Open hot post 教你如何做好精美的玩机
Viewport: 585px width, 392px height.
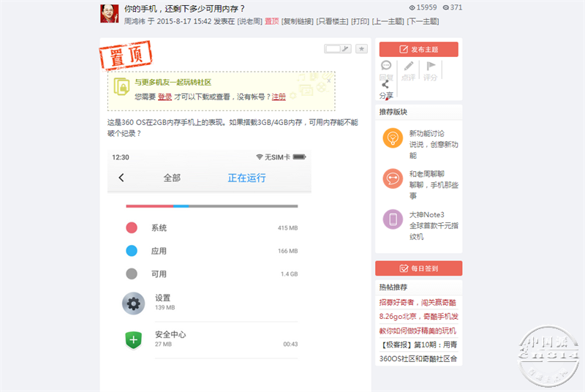[x=418, y=331]
